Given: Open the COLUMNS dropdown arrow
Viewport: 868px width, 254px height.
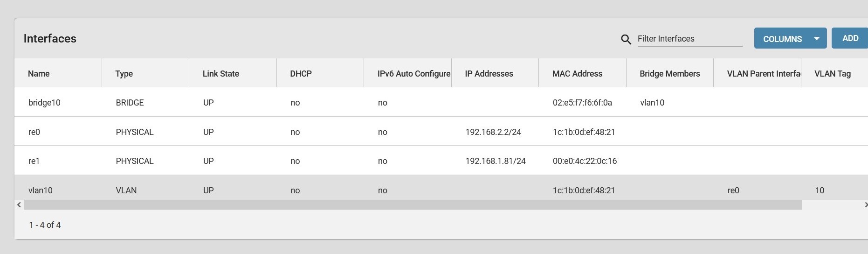Looking at the screenshot, I should pyautogui.click(x=816, y=38).
